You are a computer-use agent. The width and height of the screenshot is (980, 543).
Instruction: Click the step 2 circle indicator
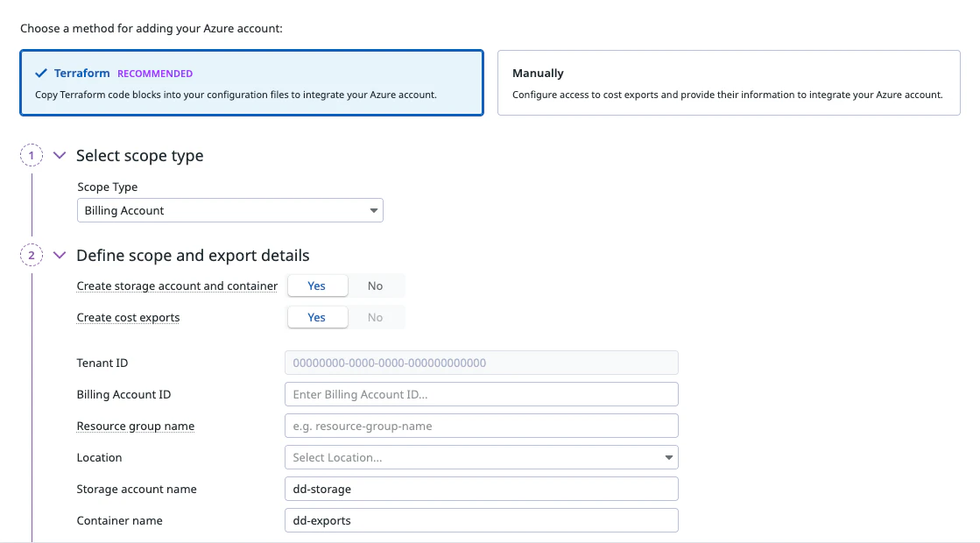click(32, 256)
